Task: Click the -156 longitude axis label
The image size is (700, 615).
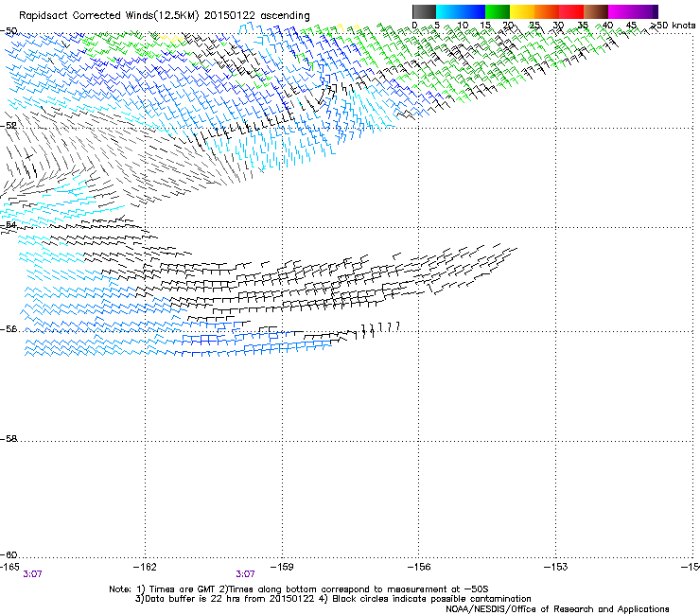Action: coord(419,567)
